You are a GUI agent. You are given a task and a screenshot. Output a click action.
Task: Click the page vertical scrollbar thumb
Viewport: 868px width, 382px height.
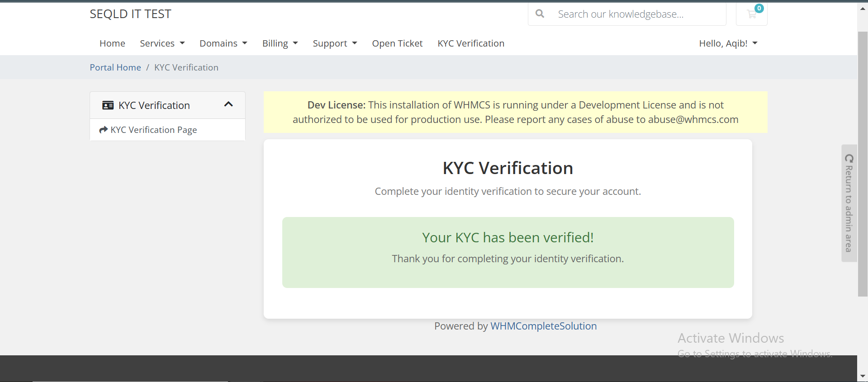pyautogui.click(x=863, y=164)
